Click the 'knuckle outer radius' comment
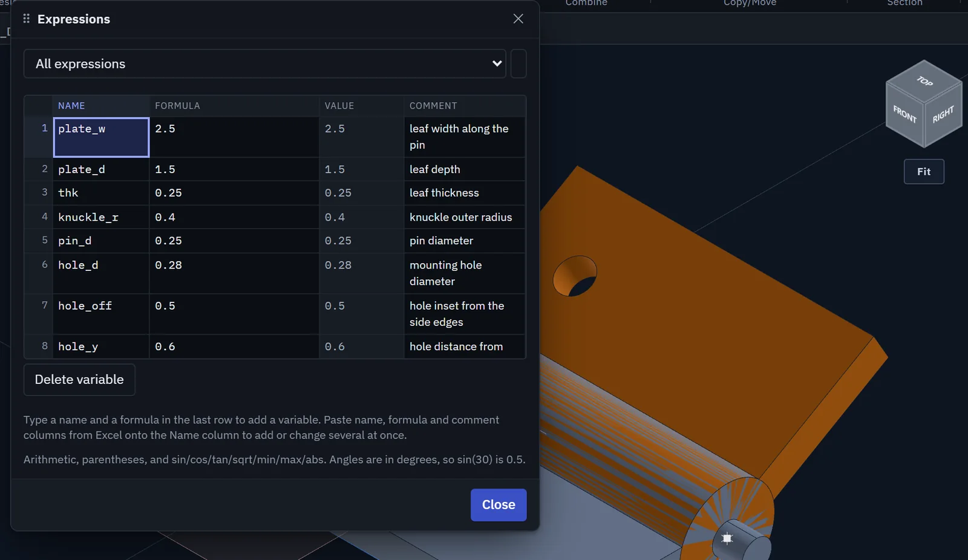Viewport: 968px width, 560px height. [465, 217]
